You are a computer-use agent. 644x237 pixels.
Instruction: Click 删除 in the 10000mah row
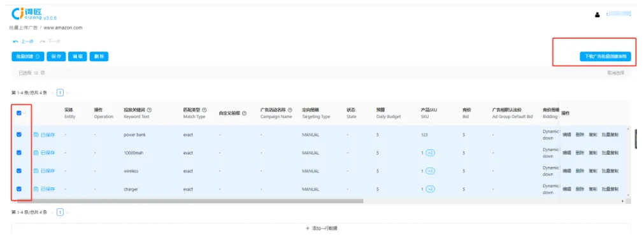point(580,153)
